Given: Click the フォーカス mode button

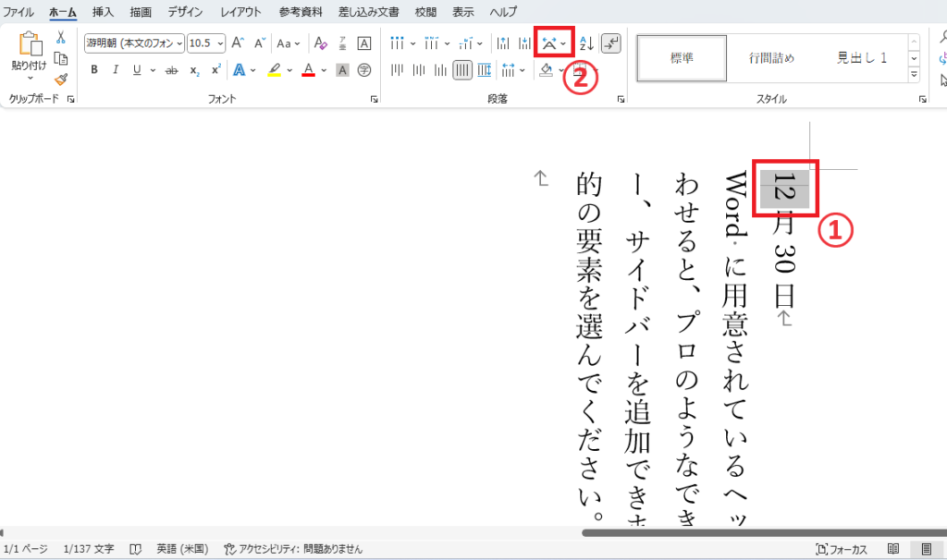Looking at the screenshot, I should (x=842, y=549).
